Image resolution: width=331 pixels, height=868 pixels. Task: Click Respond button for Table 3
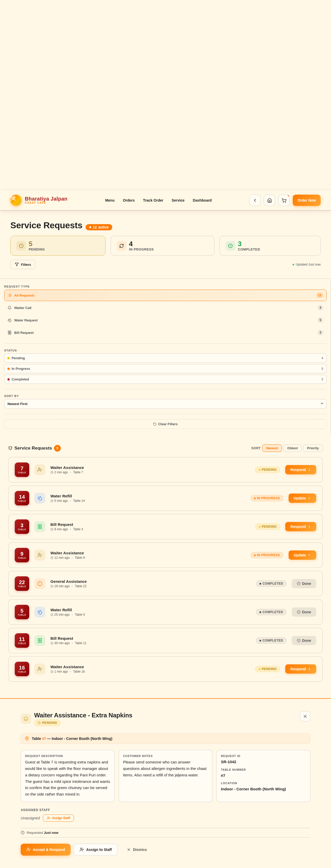[x=300, y=526]
